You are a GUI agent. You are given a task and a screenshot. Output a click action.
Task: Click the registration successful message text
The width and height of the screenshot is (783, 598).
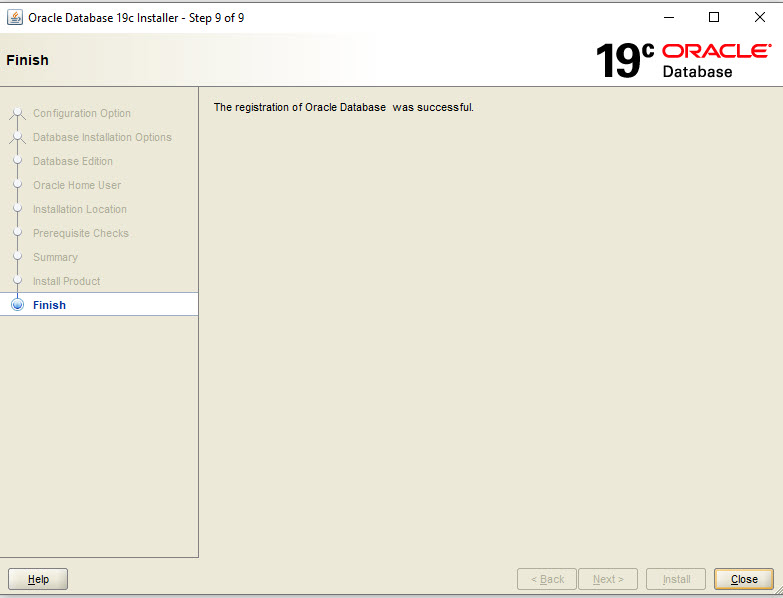click(x=344, y=107)
